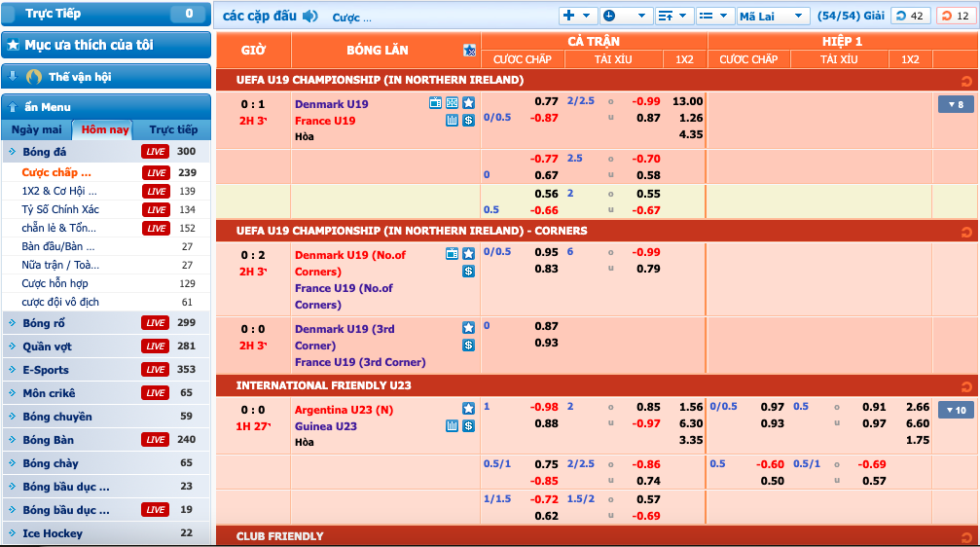
Task: Select France U19 handicap odds -0.87
Action: pos(544,118)
